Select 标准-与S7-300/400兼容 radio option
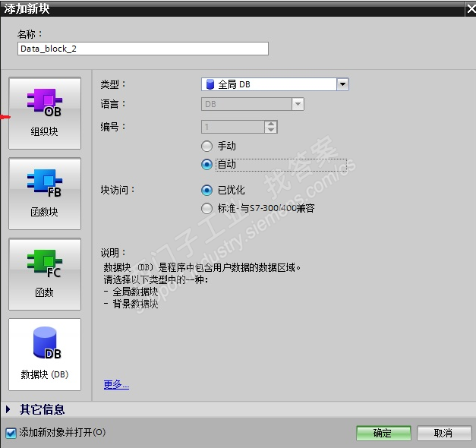Image resolution: width=476 pixels, height=448 pixels. click(x=206, y=209)
